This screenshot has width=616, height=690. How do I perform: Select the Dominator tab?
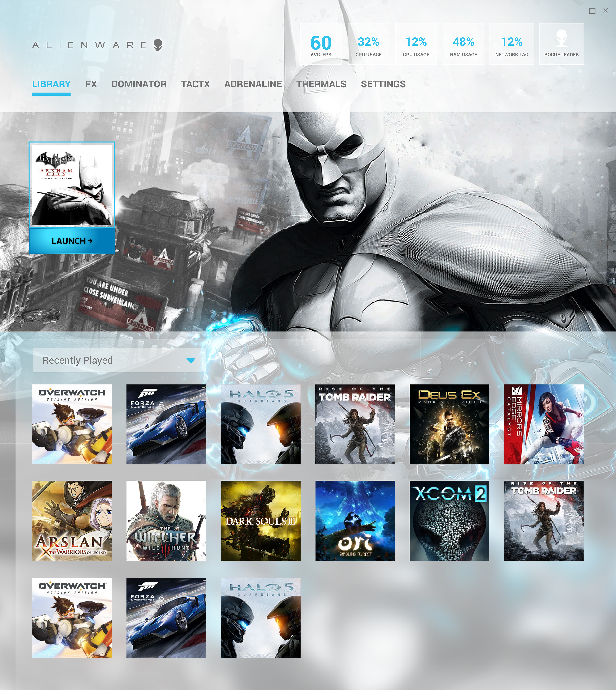pos(139,84)
